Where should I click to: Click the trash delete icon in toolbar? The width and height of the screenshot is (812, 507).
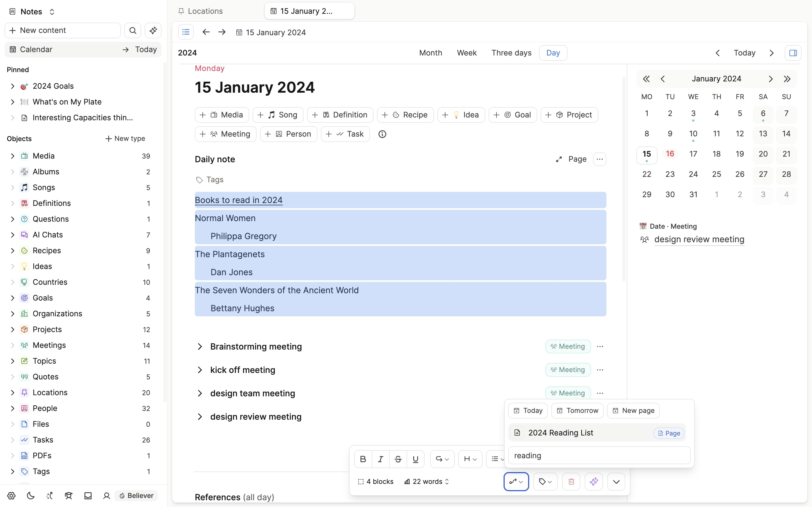571,482
